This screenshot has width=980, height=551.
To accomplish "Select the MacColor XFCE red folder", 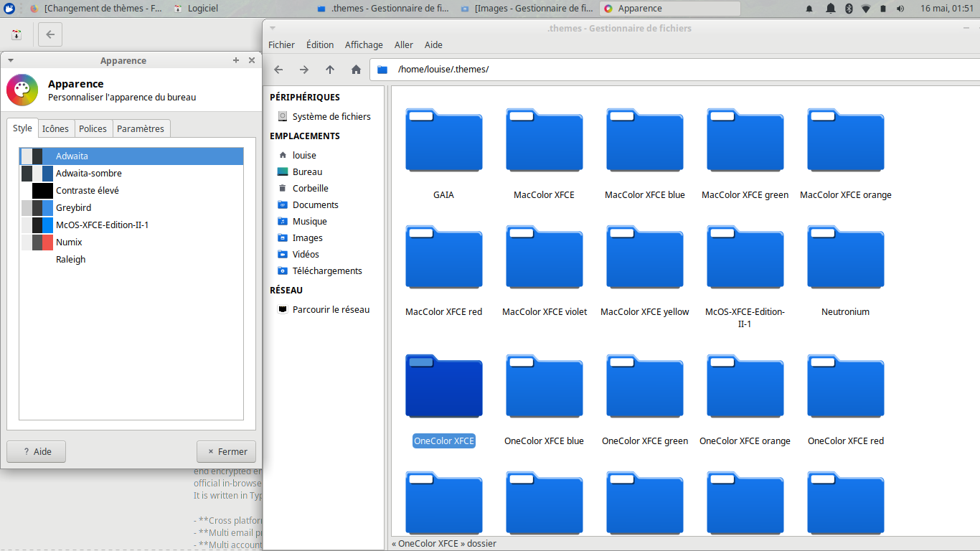I will click(x=443, y=257).
